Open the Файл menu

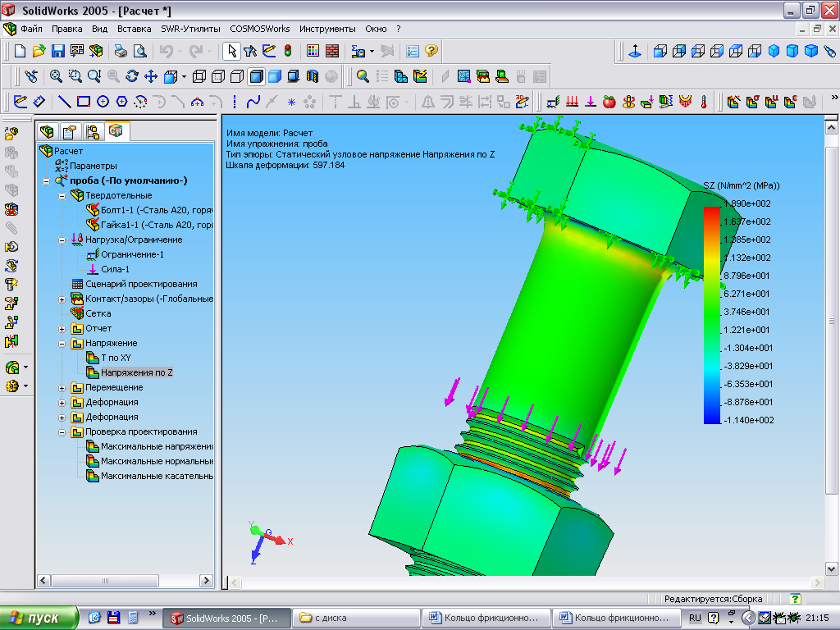(x=32, y=29)
